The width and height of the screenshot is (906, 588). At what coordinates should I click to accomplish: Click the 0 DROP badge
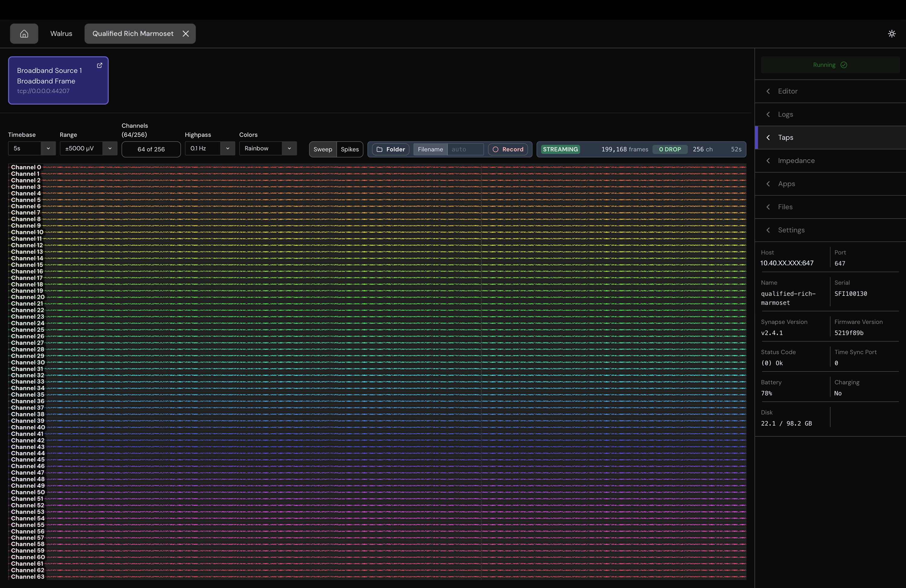coord(670,149)
